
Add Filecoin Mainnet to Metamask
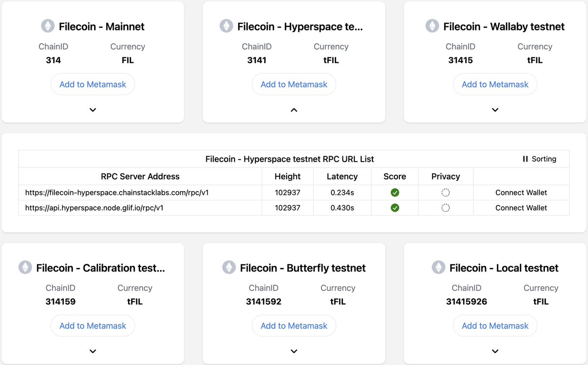coord(93,84)
